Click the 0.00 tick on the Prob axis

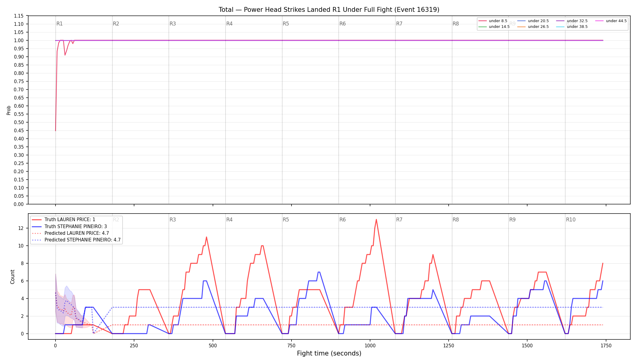tap(19, 204)
